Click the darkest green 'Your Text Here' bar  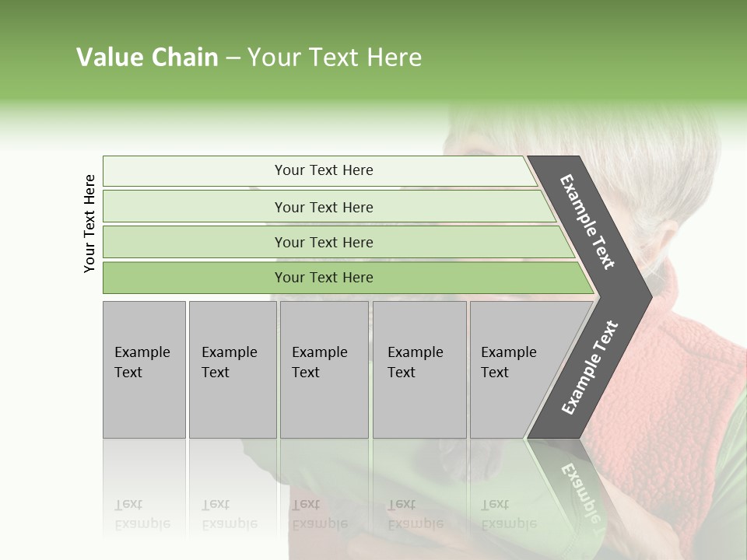click(x=348, y=278)
